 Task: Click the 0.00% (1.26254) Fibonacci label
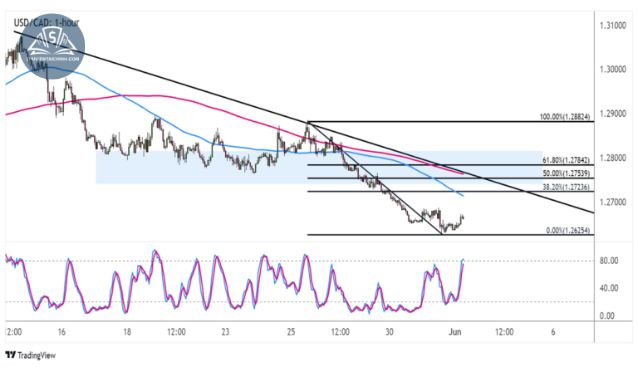pyautogui.click(x=568, y=231)
